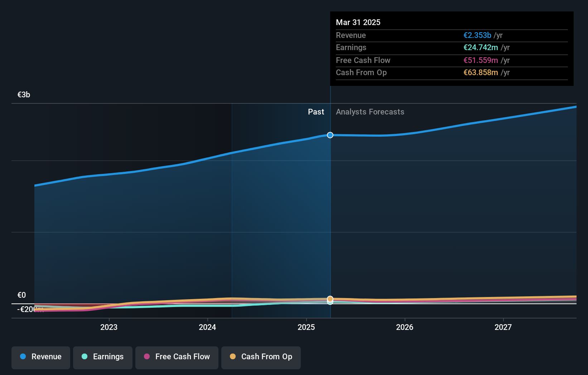
Task: Click the orange Cash From Op legend dot
Action: [x=233, y=357]
